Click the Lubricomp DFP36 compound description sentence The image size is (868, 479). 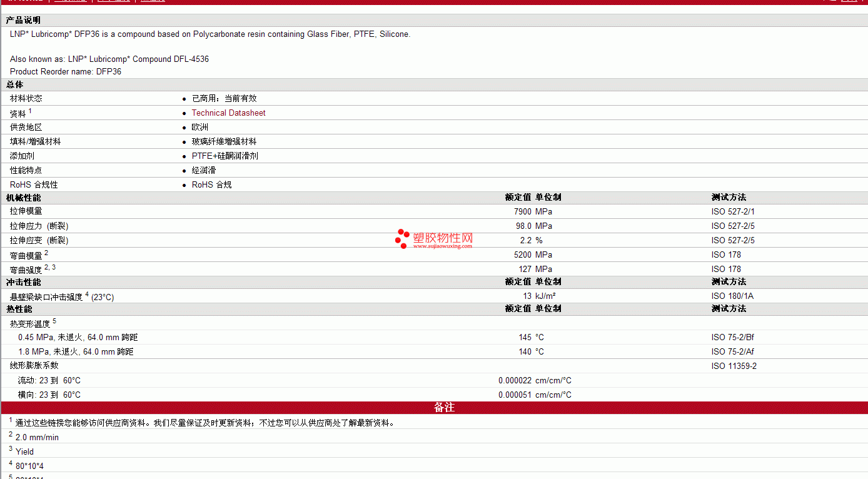click(210, 34)
